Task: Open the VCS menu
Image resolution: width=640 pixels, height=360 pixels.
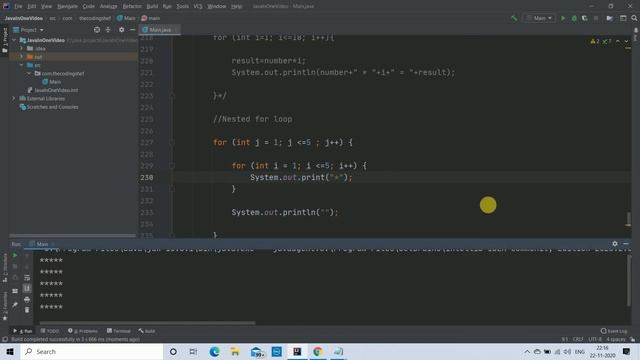Action: 198,6
